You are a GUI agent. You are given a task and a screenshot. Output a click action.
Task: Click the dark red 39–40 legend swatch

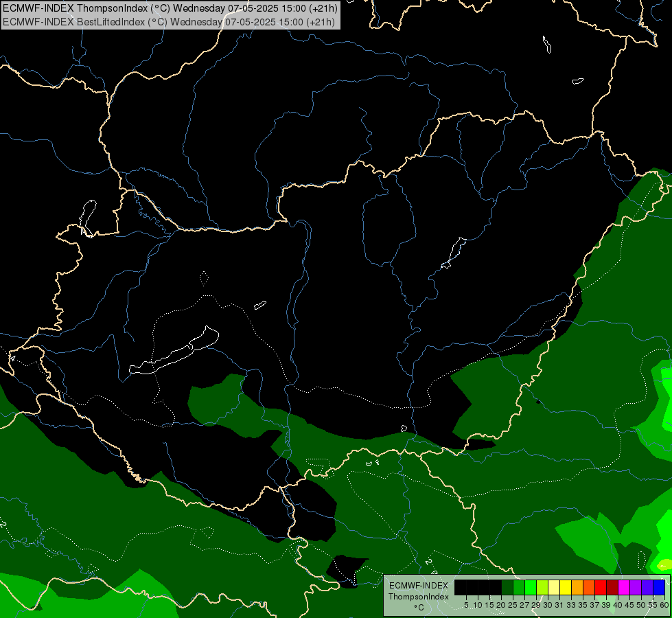[612, 587]
